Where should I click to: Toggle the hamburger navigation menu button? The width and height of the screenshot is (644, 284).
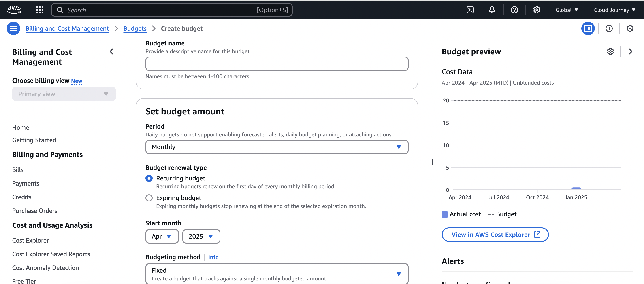(13, 28)
